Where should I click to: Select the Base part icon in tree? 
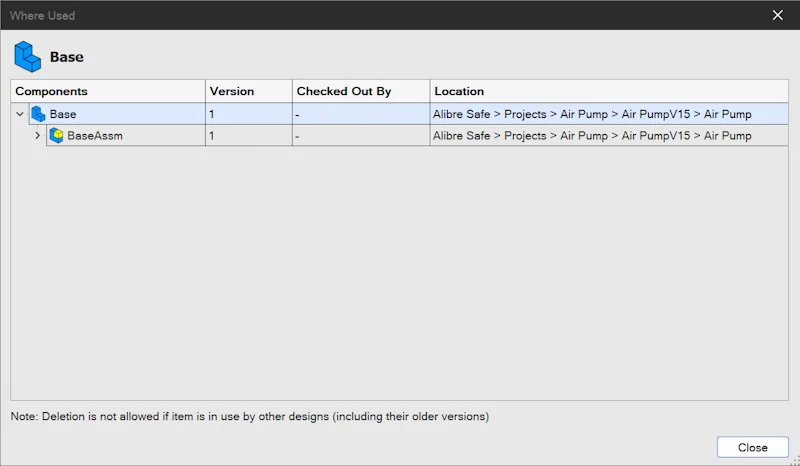(x=38, y=114)
